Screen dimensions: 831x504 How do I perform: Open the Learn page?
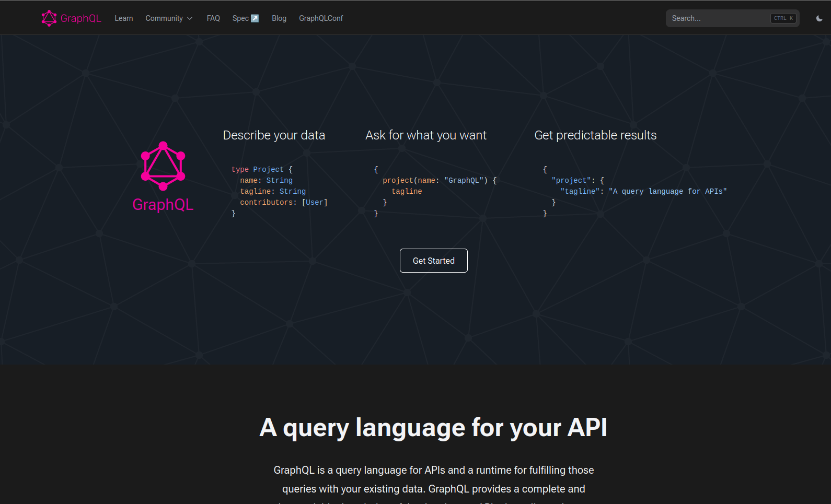(124, 18)
